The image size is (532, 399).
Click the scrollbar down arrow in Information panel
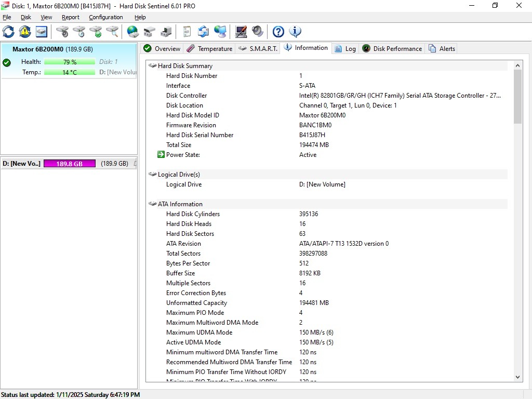(517, 377)
